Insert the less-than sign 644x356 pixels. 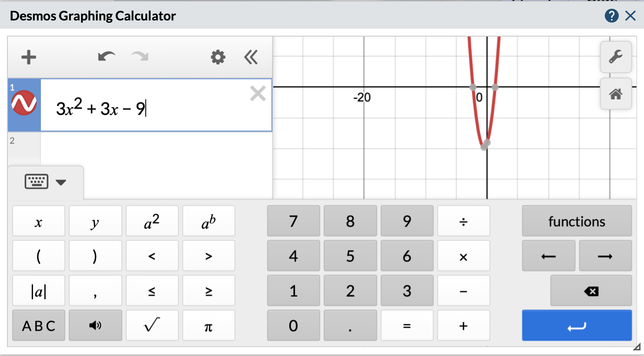click(x=152, y=256)
